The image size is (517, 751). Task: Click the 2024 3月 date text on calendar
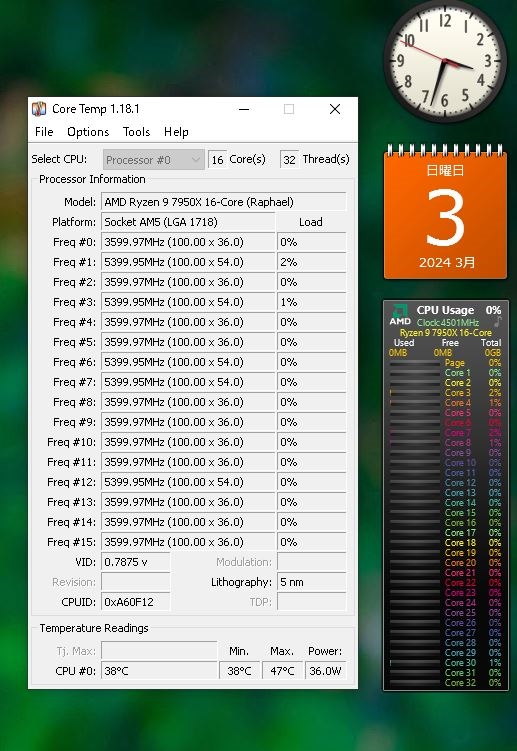447,262
